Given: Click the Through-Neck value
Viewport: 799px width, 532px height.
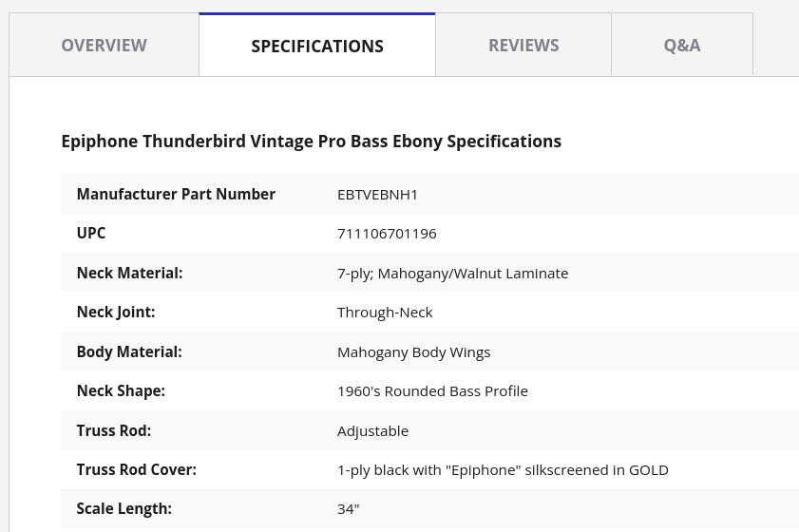Looking at the screenshot, I should (x=385, y=313).
